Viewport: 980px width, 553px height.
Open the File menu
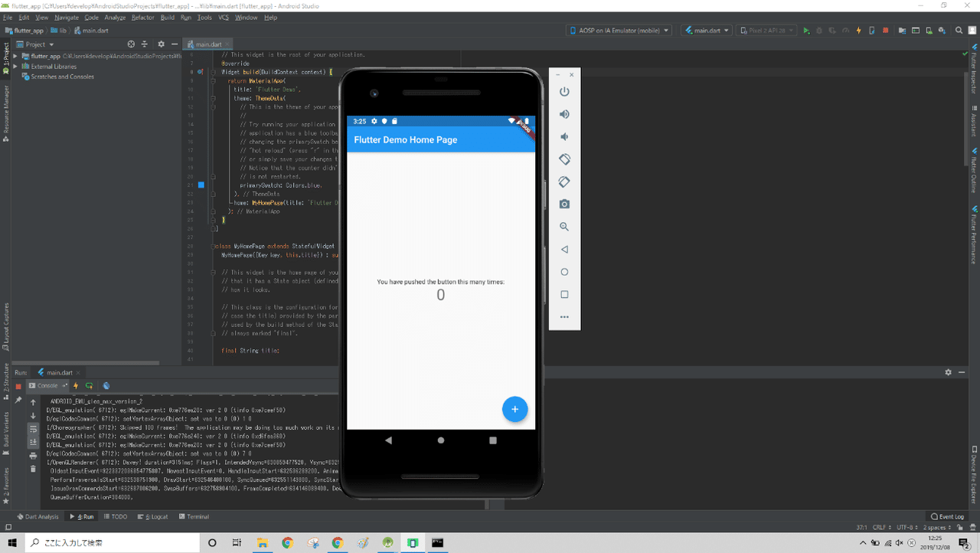tap(8, 17)
